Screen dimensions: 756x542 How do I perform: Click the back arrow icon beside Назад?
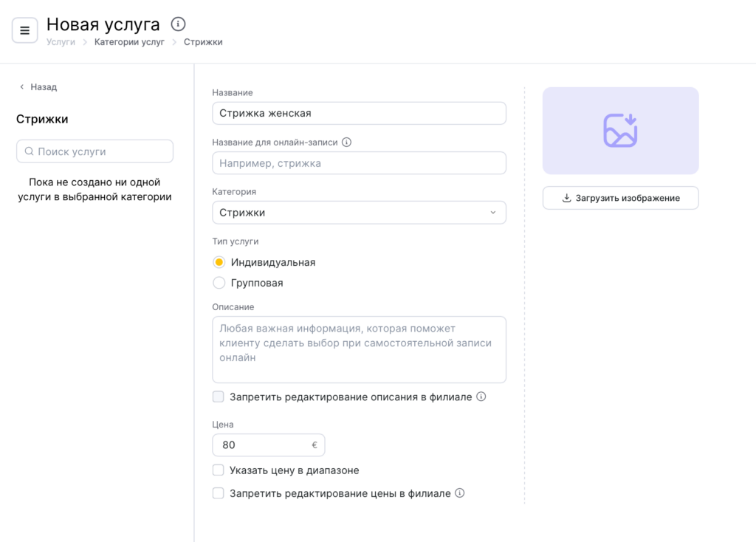click(21, 87)
